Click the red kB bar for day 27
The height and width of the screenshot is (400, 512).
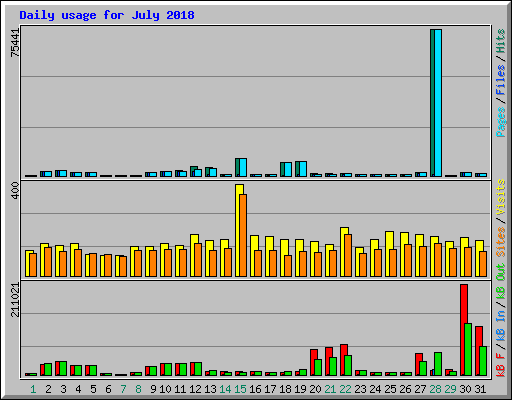[x=419, y=365]
